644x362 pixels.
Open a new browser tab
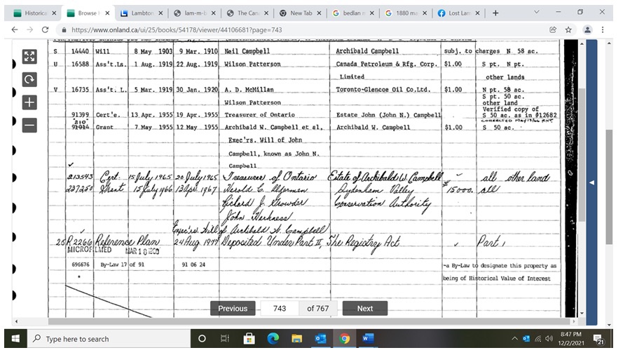(x=495, y=13)
